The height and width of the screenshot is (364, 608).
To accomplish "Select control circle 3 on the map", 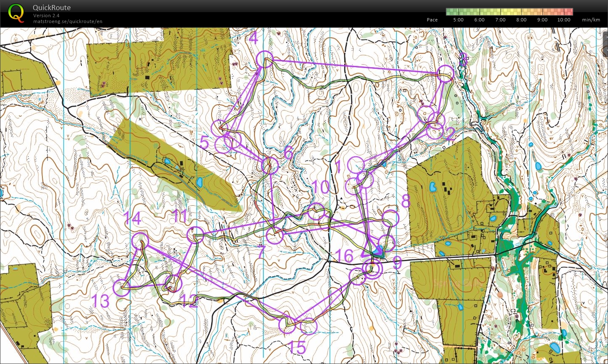I will coord(446,73).
